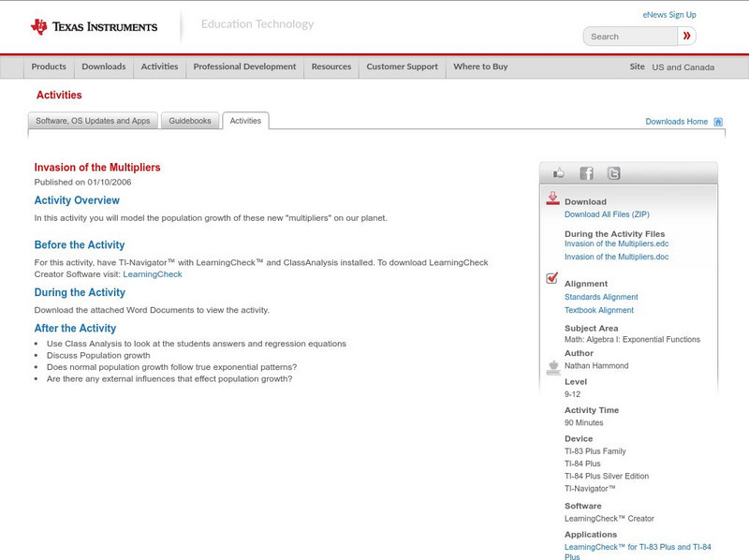This screenshot has height=560, width=749.
Task: Click the Texas Instruments logo
Action: tap(94, 27)
